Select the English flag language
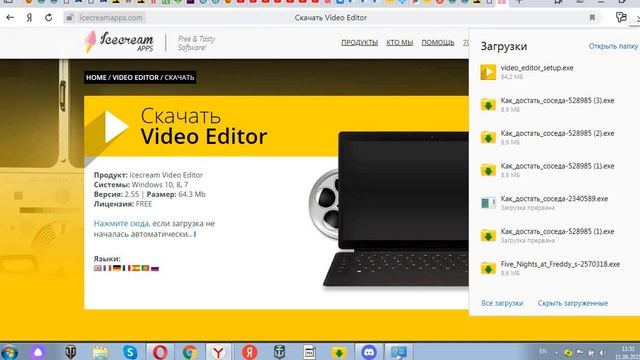 pyautogui.click(x=98, y=268)
